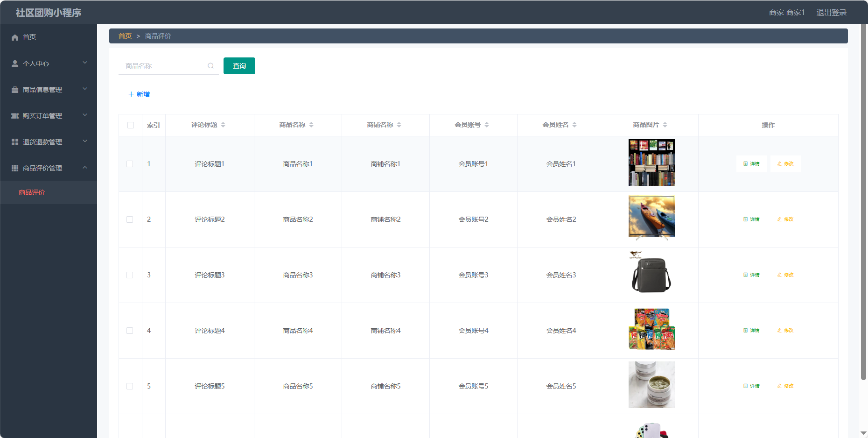The width and height of the screenshot is (868, 438).
Task: Click the 新增 add button
Action: click(x=139, y=94)
